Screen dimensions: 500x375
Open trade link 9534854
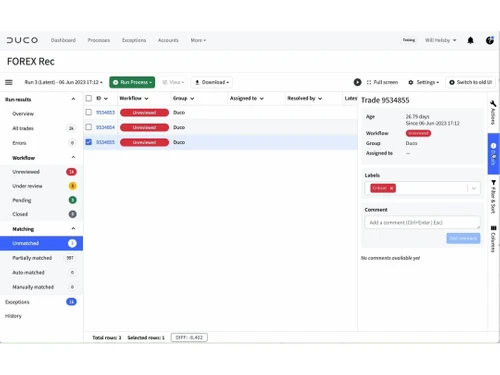click(x=105, y=127)
